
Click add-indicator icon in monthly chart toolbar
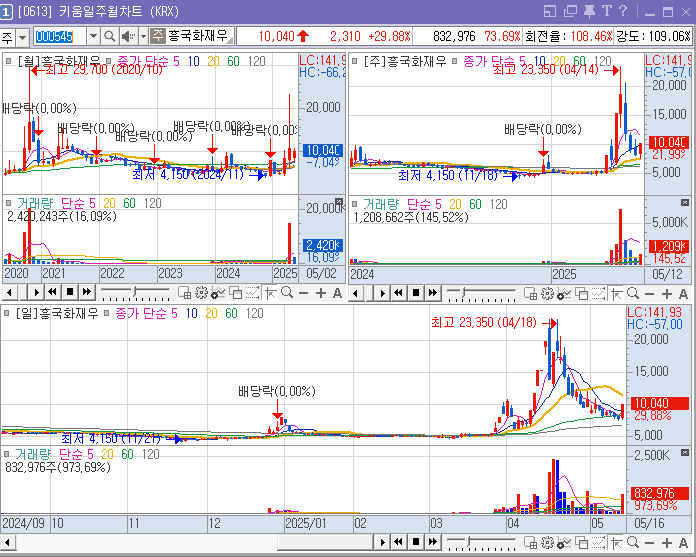(218, 293)
